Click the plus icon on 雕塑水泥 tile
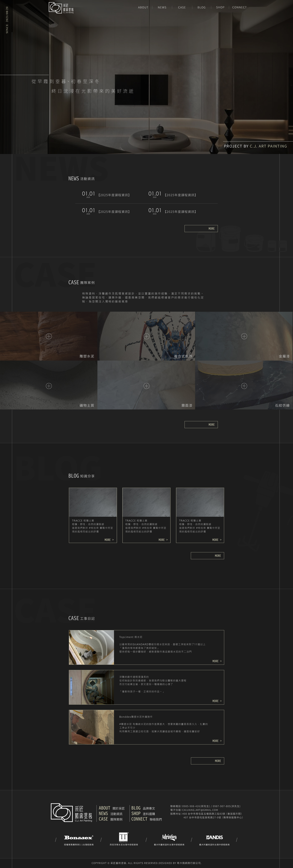The image size is (293, 868). tap(49, 336)
